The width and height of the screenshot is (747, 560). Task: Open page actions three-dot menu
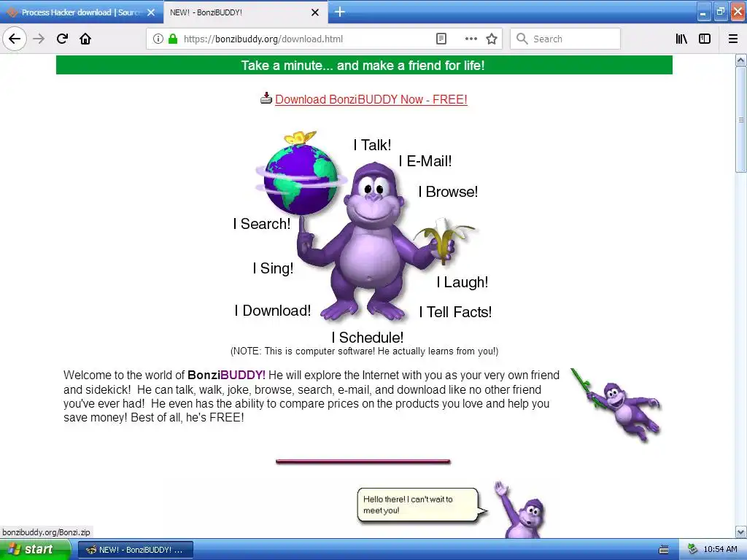point(471,39)
